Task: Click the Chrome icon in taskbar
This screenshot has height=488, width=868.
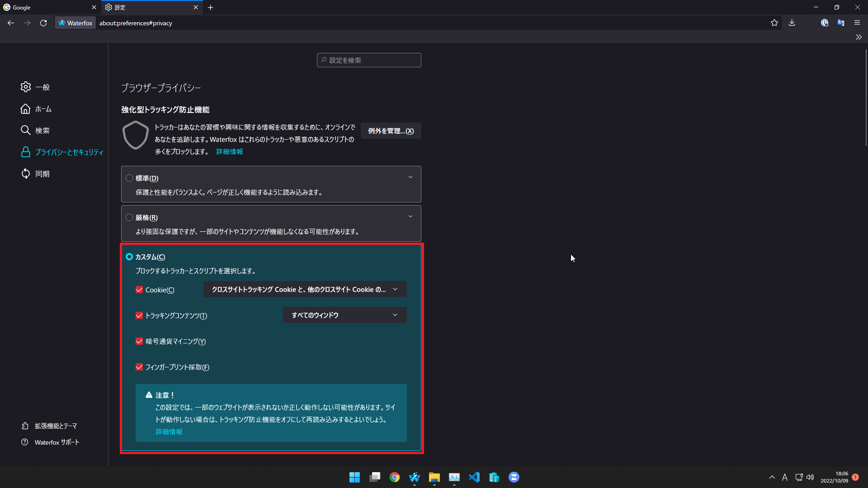Action: (395, 477)
